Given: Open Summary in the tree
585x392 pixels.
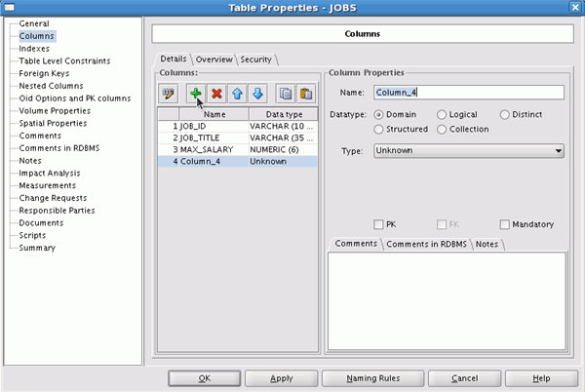Looking at the screenshot, I should click(37, 248).
